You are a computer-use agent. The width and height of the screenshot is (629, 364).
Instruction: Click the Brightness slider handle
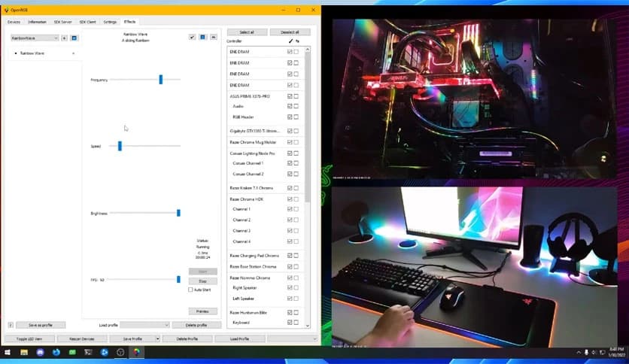point(178,213)
